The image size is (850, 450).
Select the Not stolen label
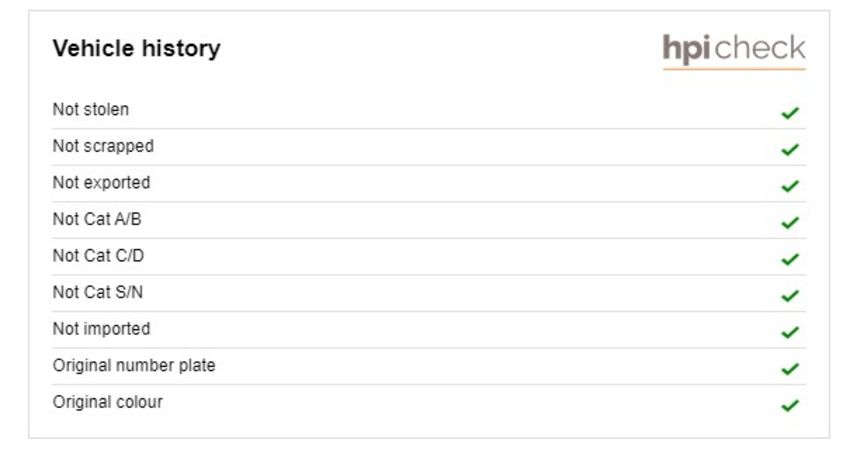[x=91, y=110]
